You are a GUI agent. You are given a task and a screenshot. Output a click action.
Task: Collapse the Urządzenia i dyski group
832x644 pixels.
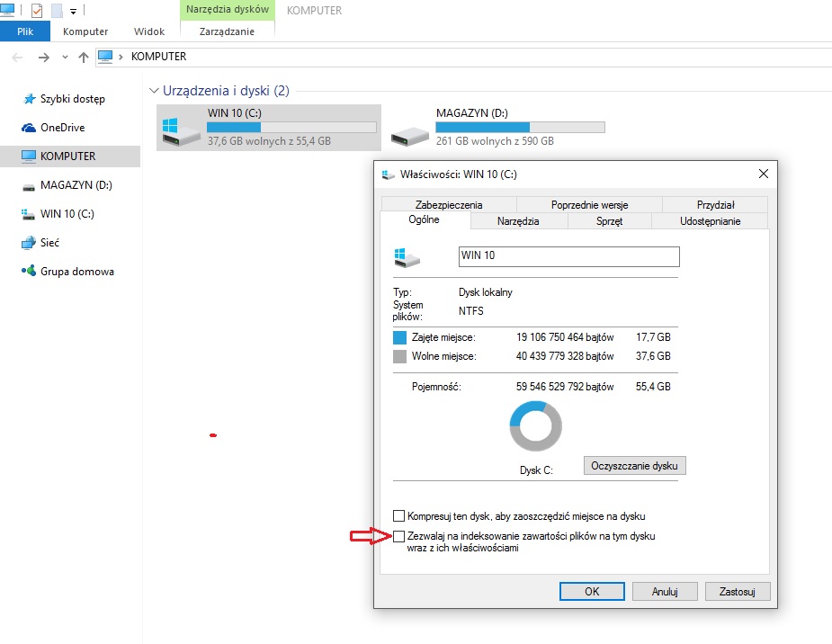[x=154, y=91]
